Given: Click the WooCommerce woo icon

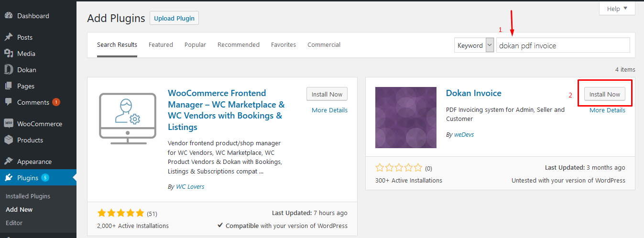Looking at the screenshot, I should [9, 124].
